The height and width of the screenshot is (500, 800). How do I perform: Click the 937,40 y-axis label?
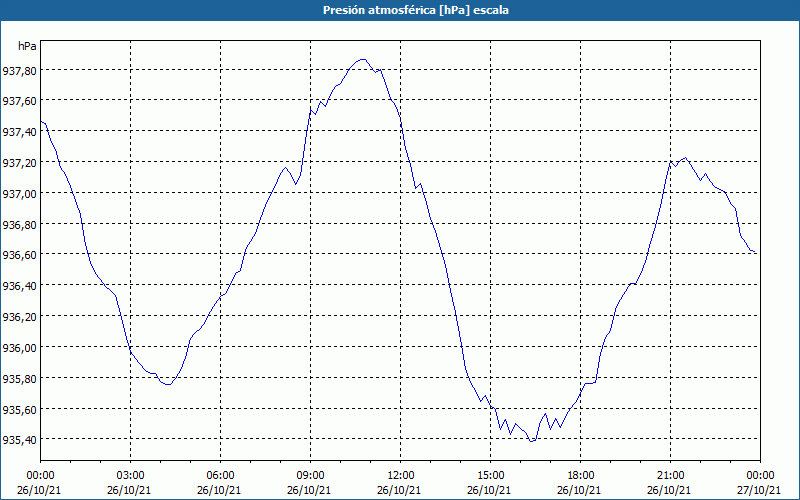[19, 132]
